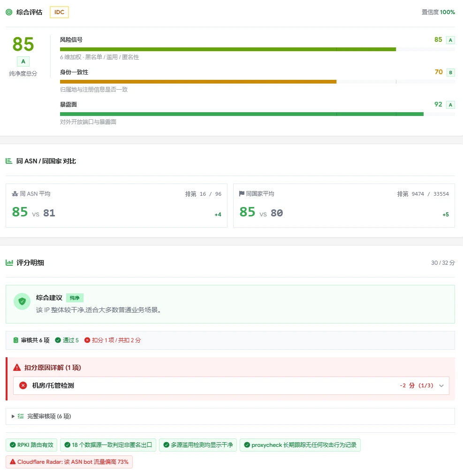Click the check icon in RPKI 路由有效 tag

[13, 445]
